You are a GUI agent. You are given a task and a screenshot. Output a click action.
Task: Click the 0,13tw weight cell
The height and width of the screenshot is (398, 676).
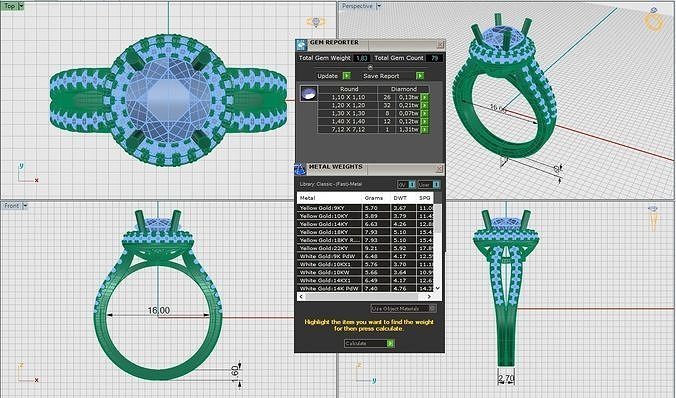tap(408, 97)
